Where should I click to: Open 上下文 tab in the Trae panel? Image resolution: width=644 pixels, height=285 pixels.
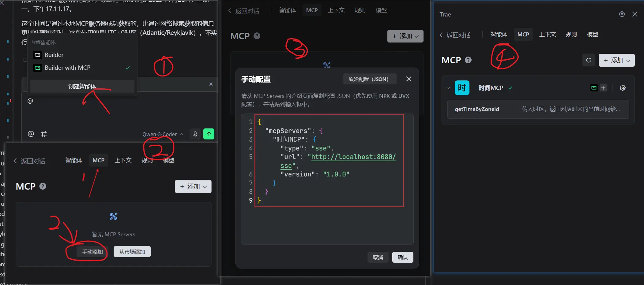tap(547, 35)
